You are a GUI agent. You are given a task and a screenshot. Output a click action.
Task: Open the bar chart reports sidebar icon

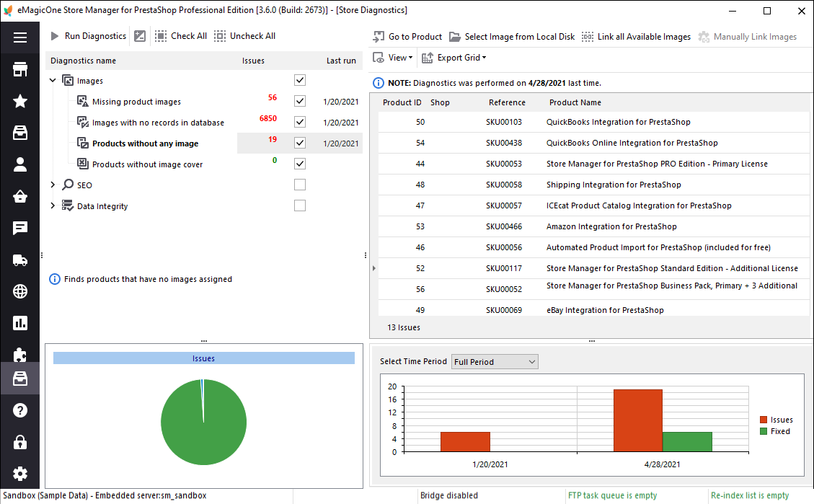19,323
